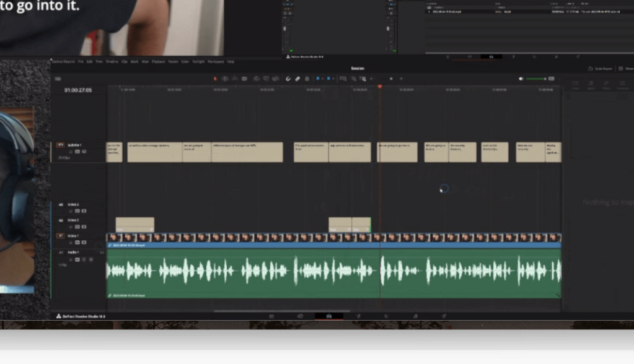This screenshot has width=634, height=364.
Task: Switch to the Fairlight page icon
Action: tap(415, 316)
